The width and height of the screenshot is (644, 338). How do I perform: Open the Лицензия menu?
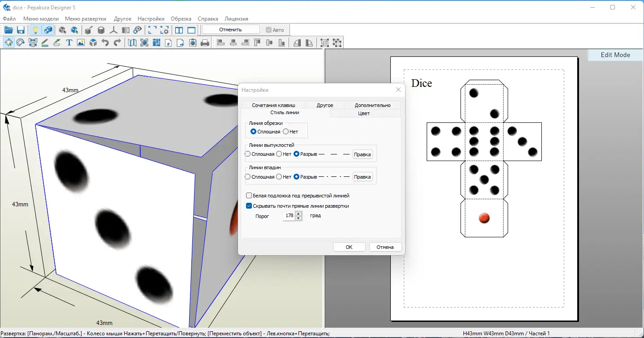pyautogui.click(x=236, y=19)
